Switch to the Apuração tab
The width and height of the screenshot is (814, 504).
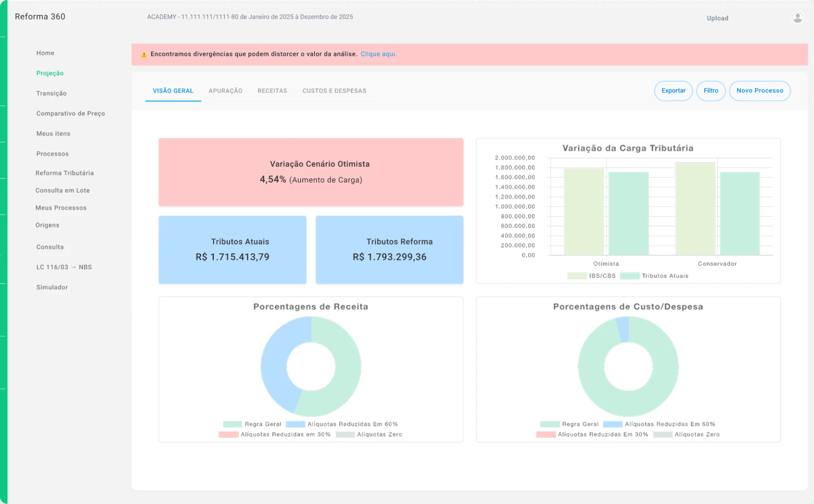tap(225, 91)
